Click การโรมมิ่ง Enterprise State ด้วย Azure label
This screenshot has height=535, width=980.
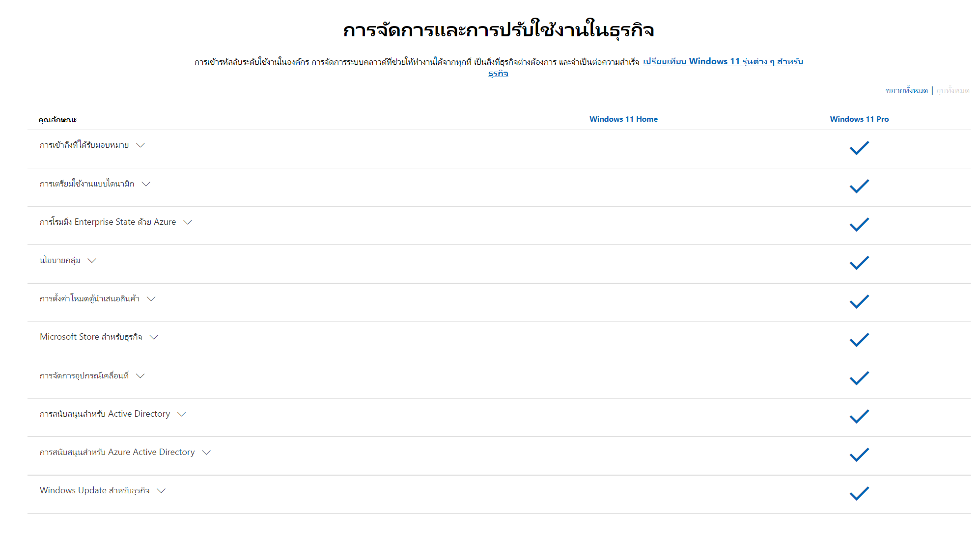tap(108, 222)
